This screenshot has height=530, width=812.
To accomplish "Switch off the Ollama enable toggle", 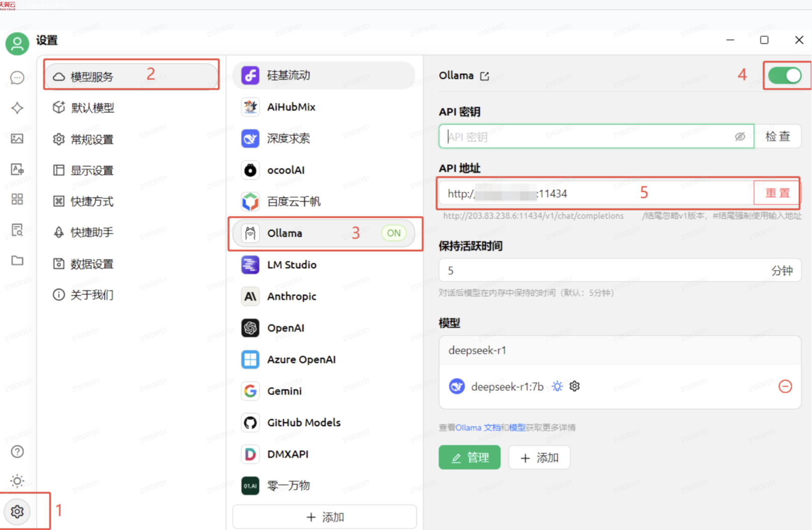I will point(785,75).
